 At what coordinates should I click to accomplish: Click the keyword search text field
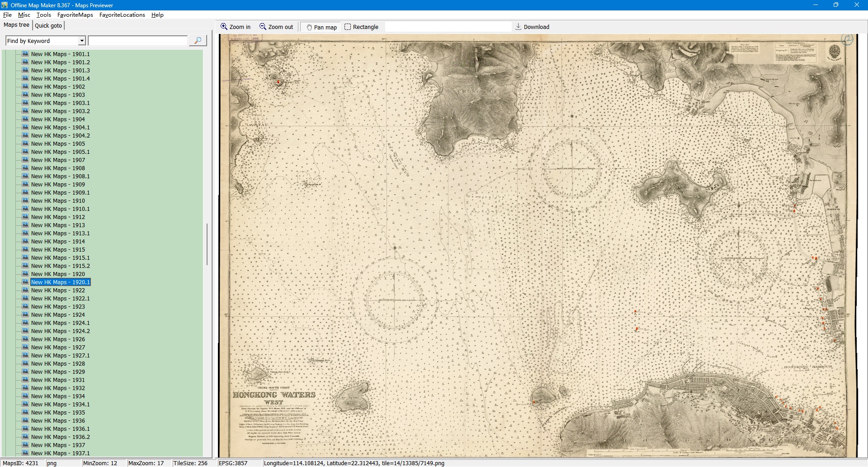coord(138,41)
